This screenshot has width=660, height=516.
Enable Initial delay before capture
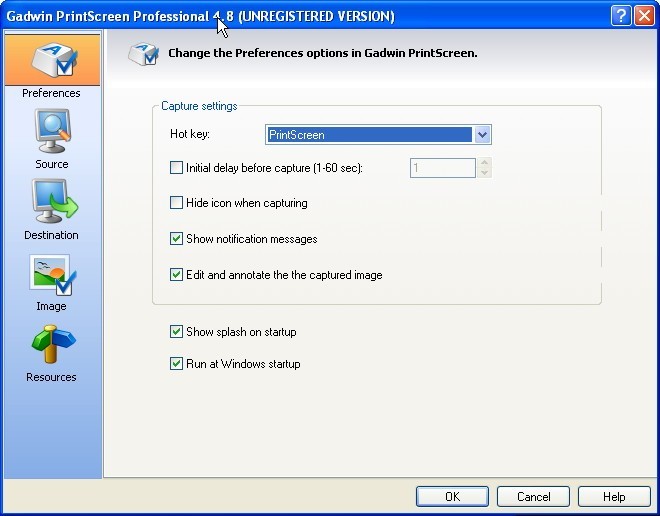[x=176, y=168]
